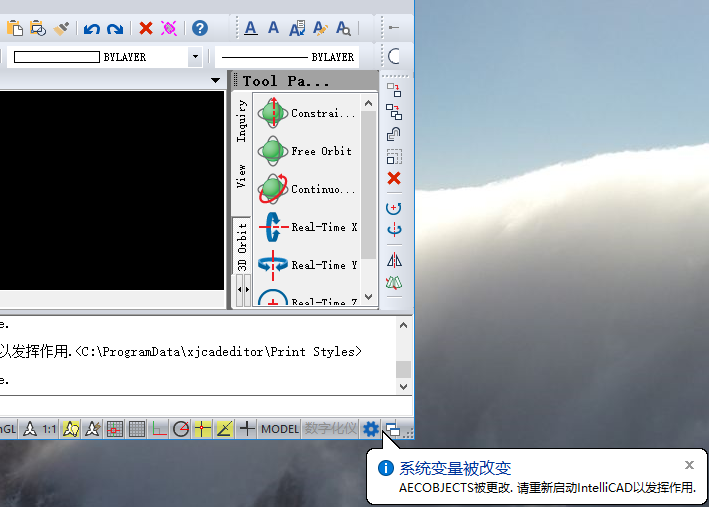
Task: Toggle annotation visibility lightbulb in status bar
Action: tap(71, 429)
